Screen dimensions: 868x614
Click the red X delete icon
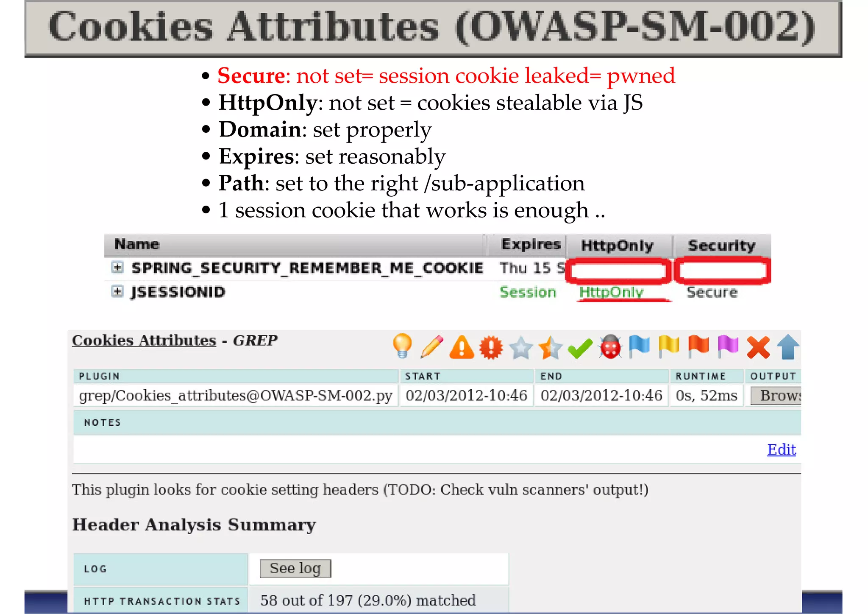pos(758,348)
